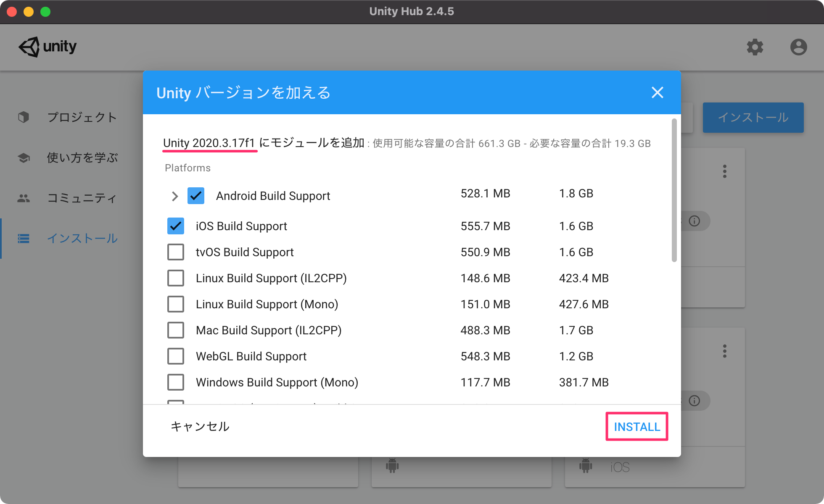Click the インストール list icon in sidebar
Image resolution: width=824 pixels, height=504 pixels.
click(24, 239)
